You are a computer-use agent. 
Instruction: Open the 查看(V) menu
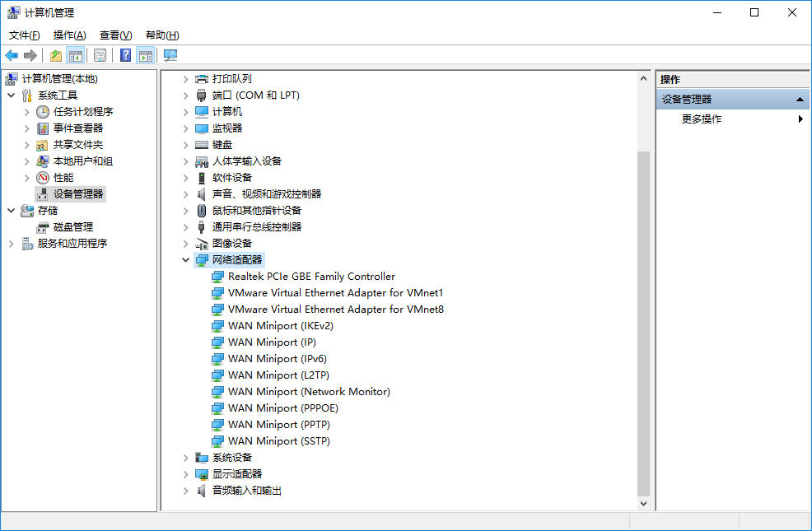[115, 35]
